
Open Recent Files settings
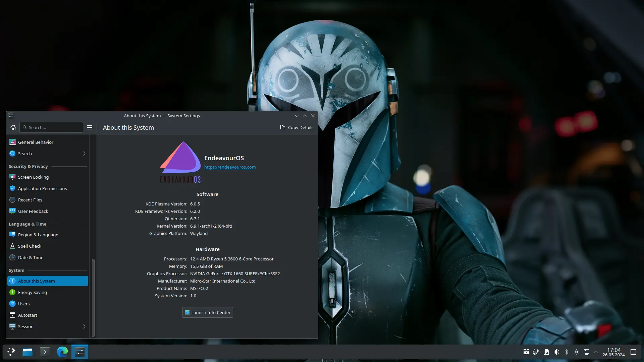(x=48, y=200)
